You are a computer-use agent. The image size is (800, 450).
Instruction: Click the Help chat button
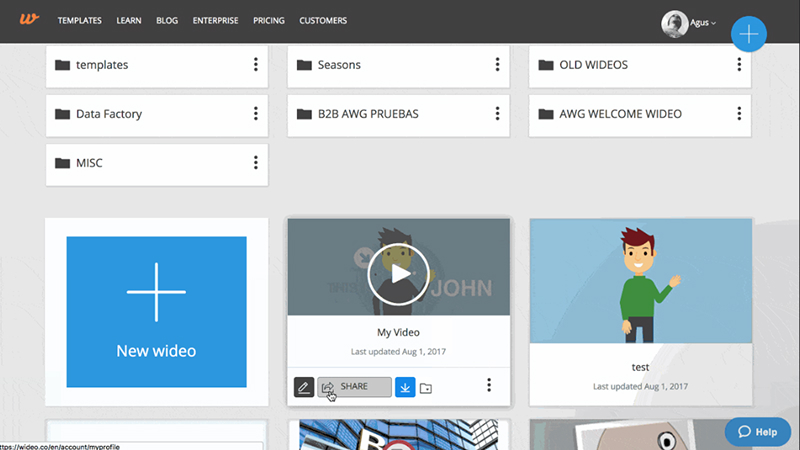point(757,432)
